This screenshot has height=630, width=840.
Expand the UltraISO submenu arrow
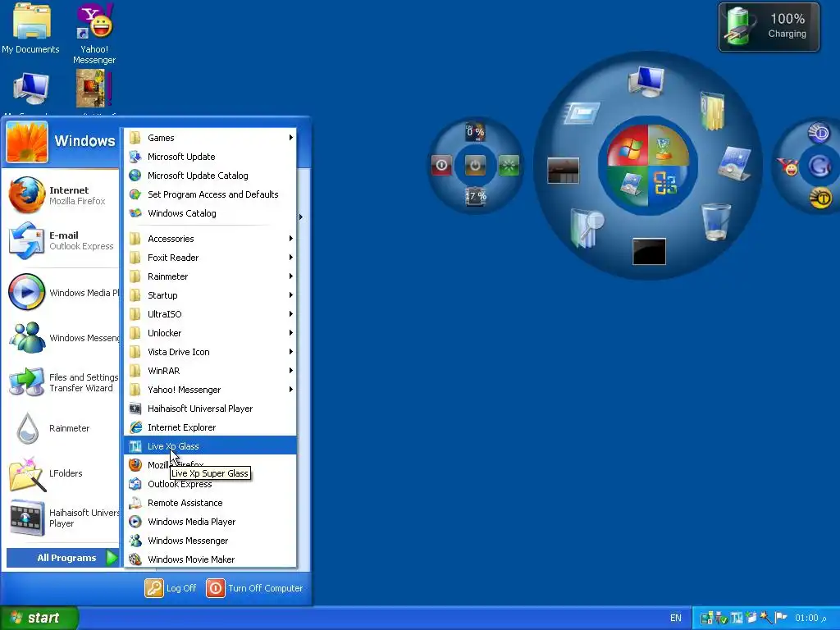291,314
